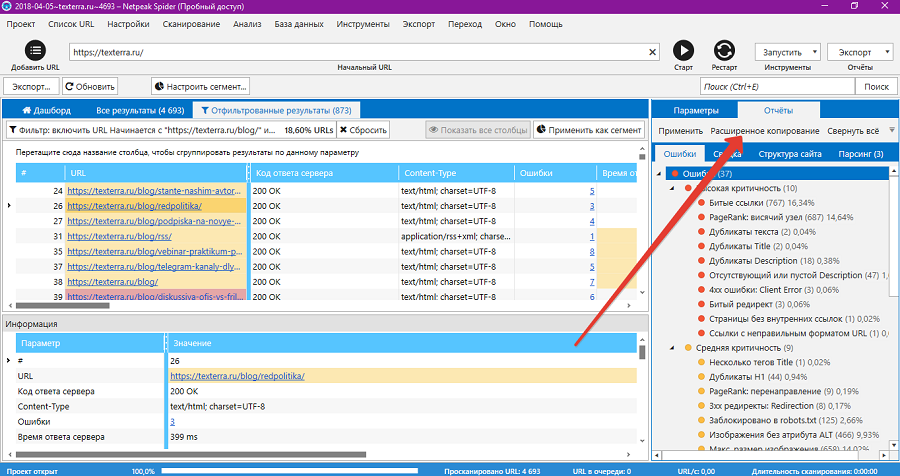Click Apply (Применить) in reports panel
This screenshot has height=476, width=900.
680,131
